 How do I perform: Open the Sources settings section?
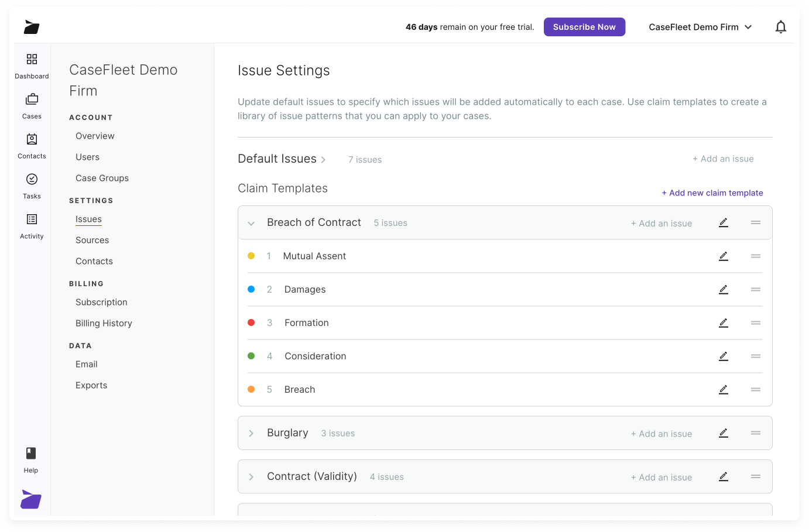pos(92,240)
